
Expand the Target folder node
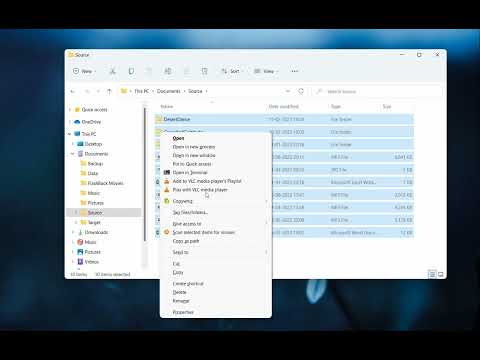[x=76, y=222]
